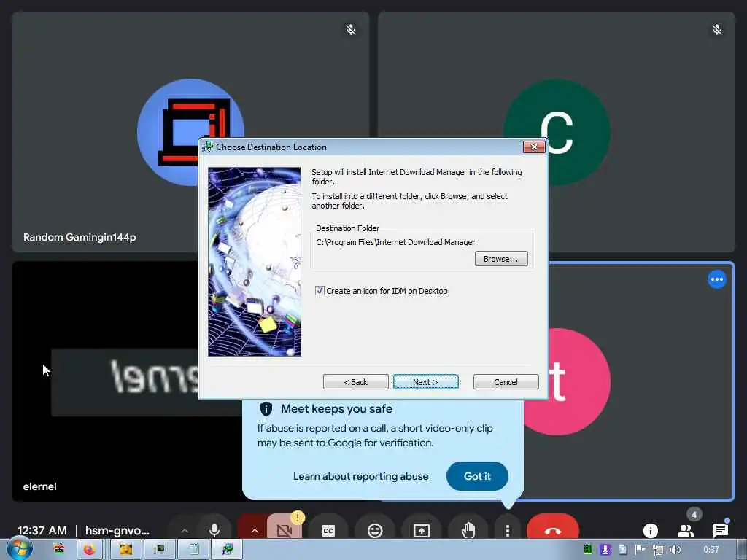747x560 pixels.
Task: Click the hsm-gnvo meeting code text
Action: tap(117, 531)
